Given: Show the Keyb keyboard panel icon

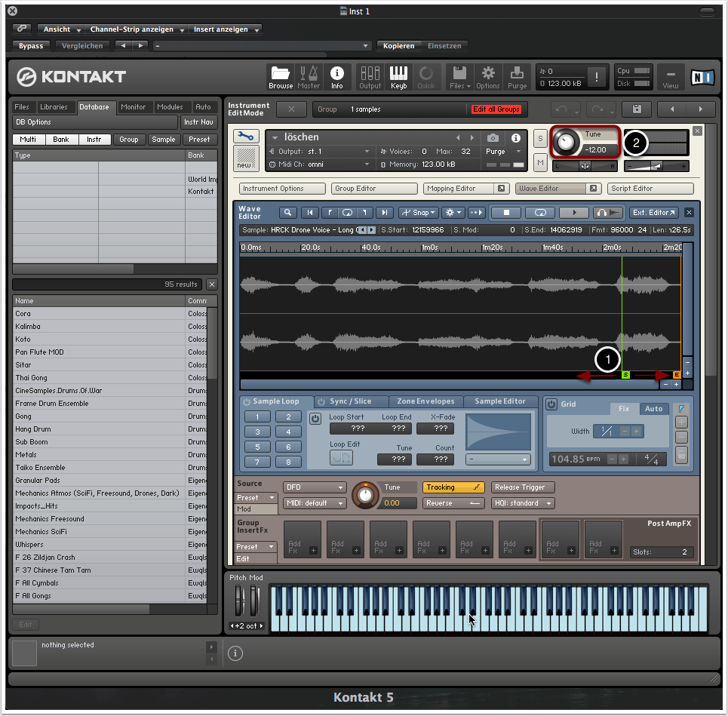Looking at the screenshot, I should 398,74.
